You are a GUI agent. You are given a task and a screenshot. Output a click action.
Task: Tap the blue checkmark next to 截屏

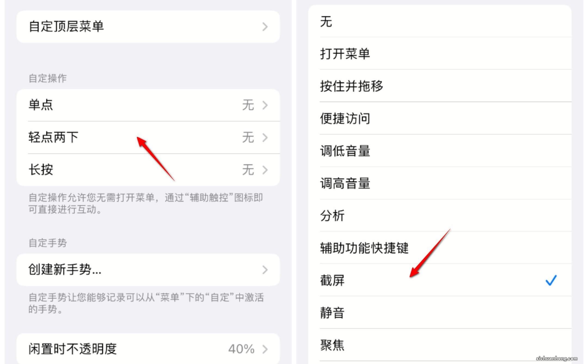(551, 280)
